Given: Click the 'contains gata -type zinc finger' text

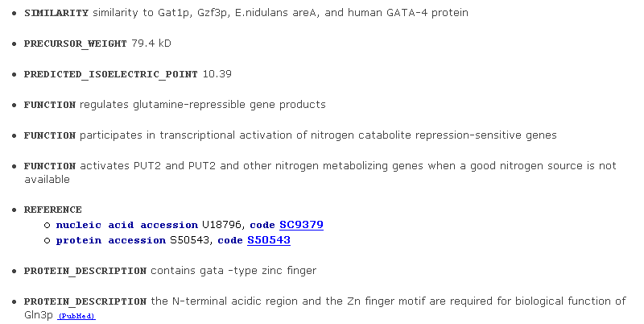Looking at the screenshot, I should click(233, 271).
